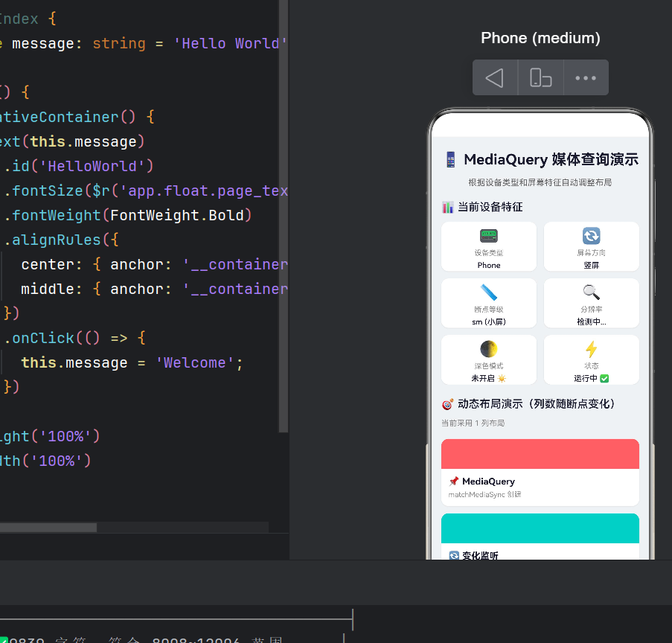Click the breakpoint card showing sm (小屏)
The image size is (672, 643).
click(489, 303)
